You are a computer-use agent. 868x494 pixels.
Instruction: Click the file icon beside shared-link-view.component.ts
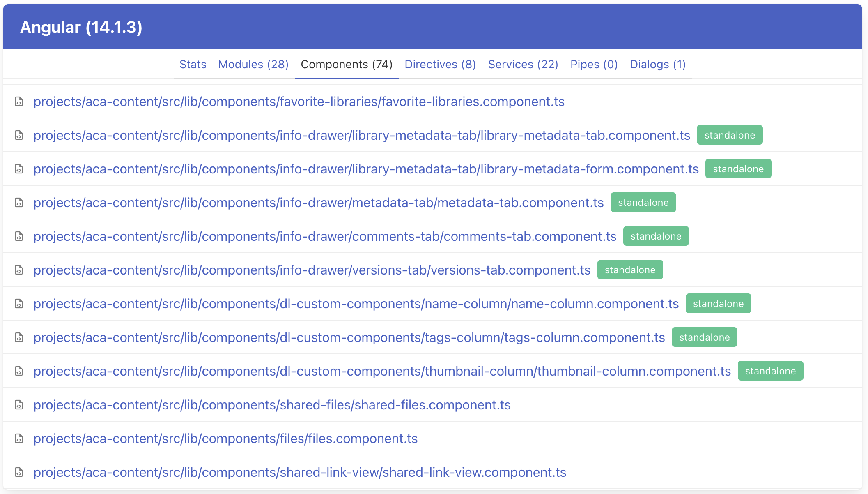click(x=19, y=472)
